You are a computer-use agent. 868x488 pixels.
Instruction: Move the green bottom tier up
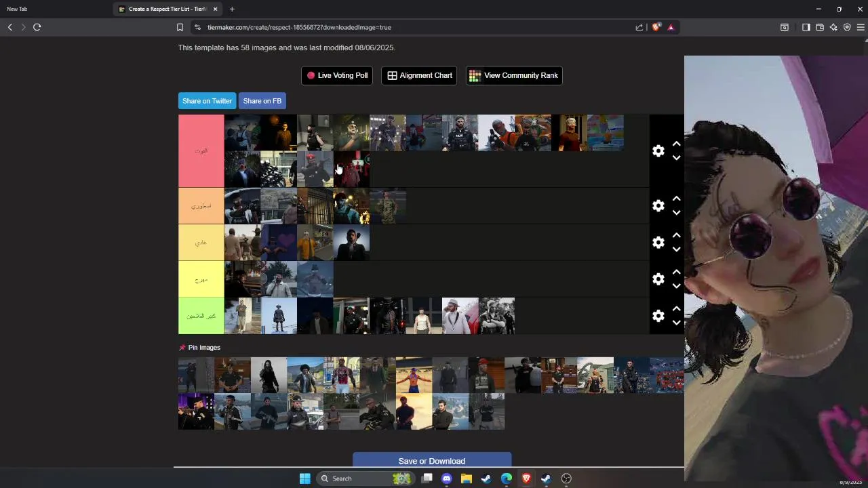pos(676,308)
